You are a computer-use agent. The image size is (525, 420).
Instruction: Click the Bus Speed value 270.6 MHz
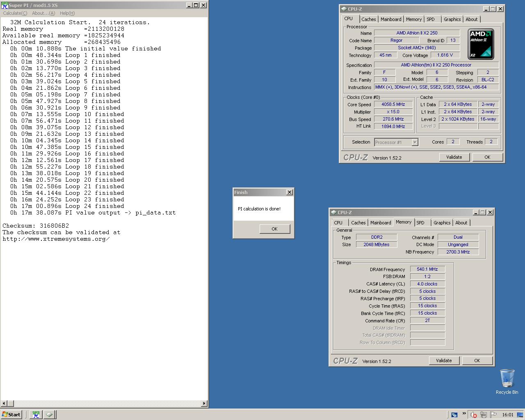tap(393, 119)
